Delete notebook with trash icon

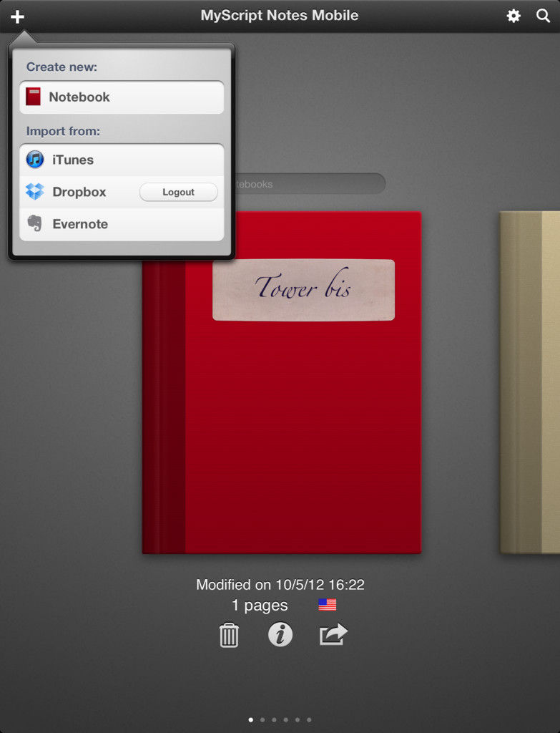229,635
